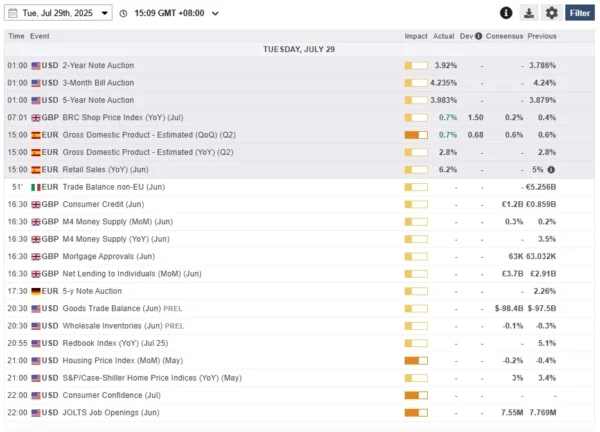Click the info icon in the top toolbar
This screenshot has height=432, width=600.
click(x=506, y=13)
